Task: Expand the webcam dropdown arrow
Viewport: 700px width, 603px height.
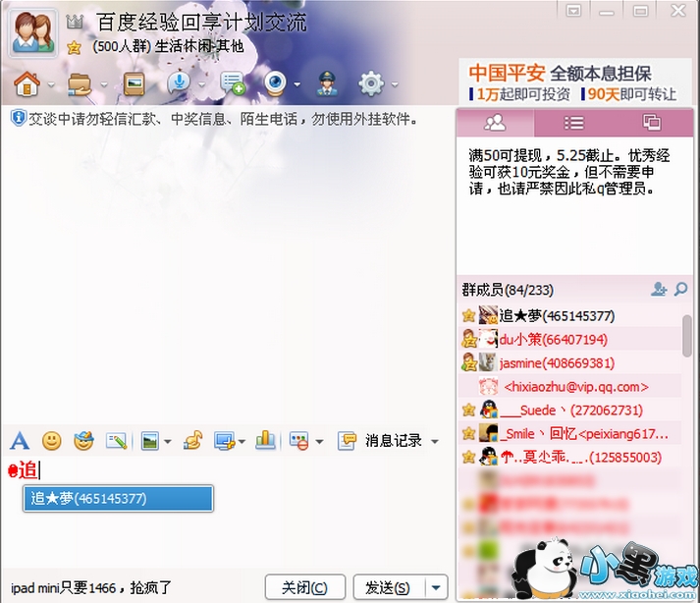Action: click(x=296, y=84)
